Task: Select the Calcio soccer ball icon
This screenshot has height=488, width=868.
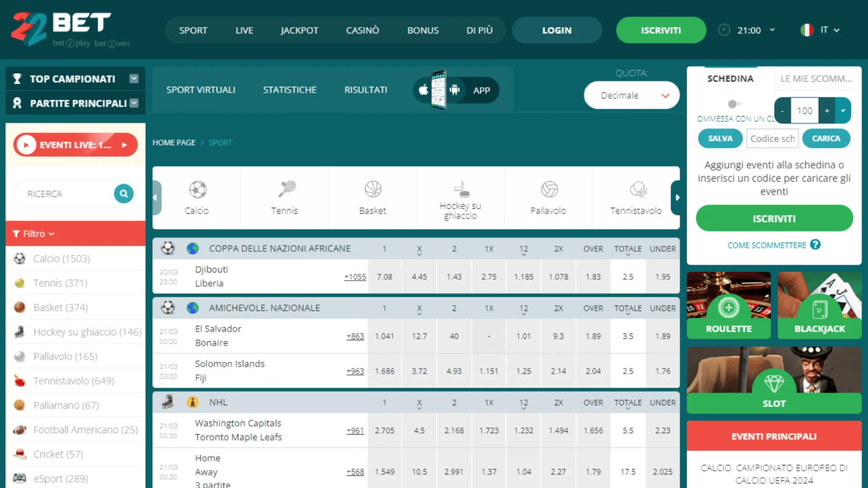Action: point(197,190)
